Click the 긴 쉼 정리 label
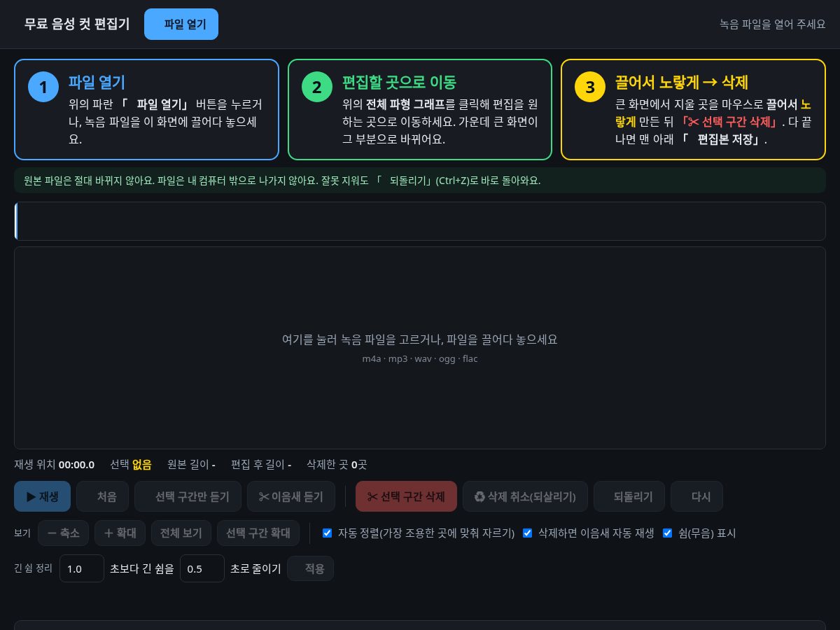 33,568
